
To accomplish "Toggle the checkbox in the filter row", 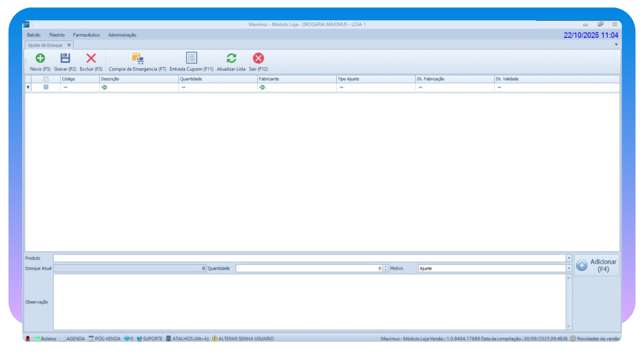I will (x=46, y=87).
